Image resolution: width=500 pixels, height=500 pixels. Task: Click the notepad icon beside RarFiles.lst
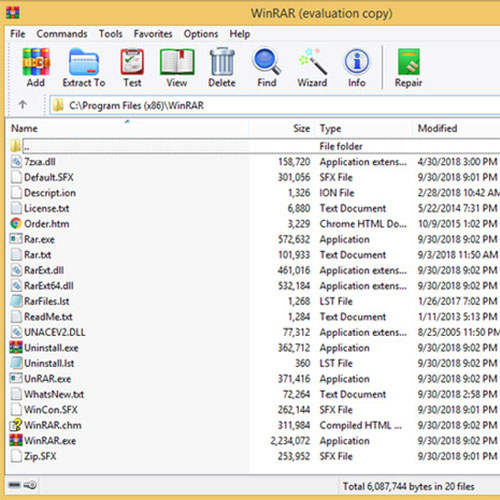[x=16, y=301]
